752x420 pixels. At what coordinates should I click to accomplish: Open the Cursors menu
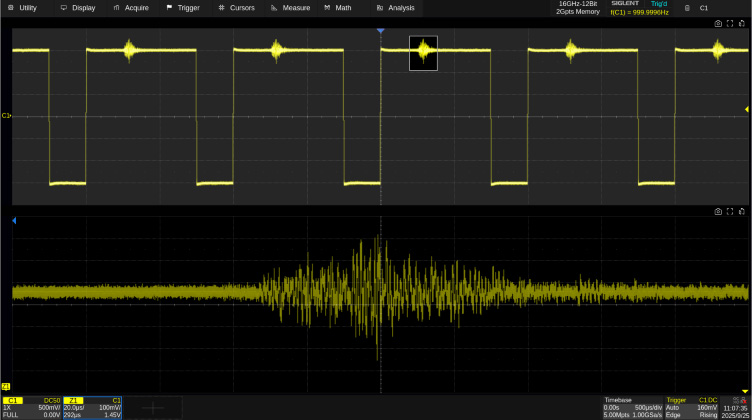pos(236,8)
